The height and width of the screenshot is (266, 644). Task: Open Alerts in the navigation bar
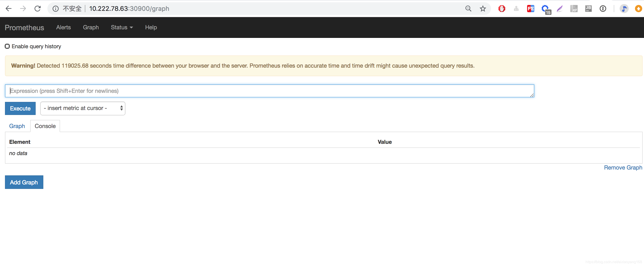click(x=63, y=28)
